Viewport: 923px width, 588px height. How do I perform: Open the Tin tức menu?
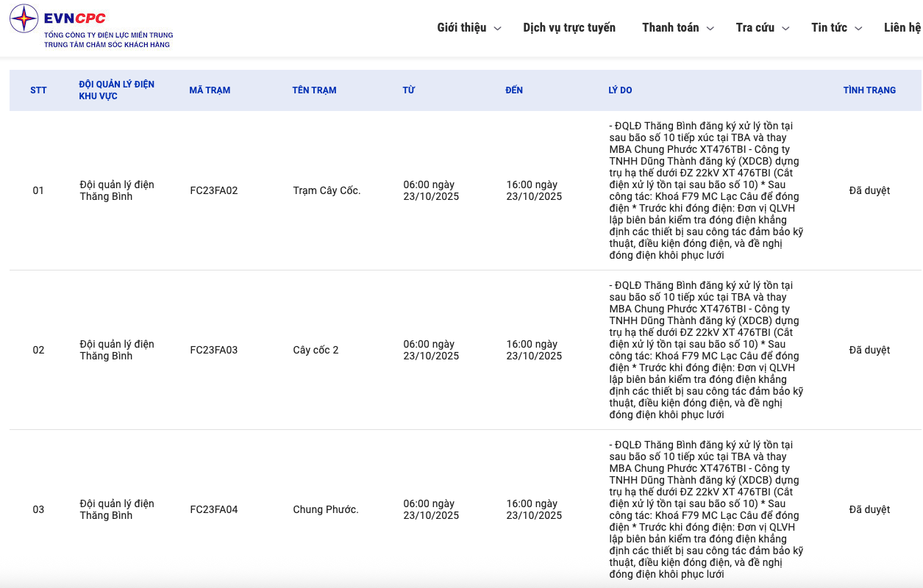(x=829, y=28)
